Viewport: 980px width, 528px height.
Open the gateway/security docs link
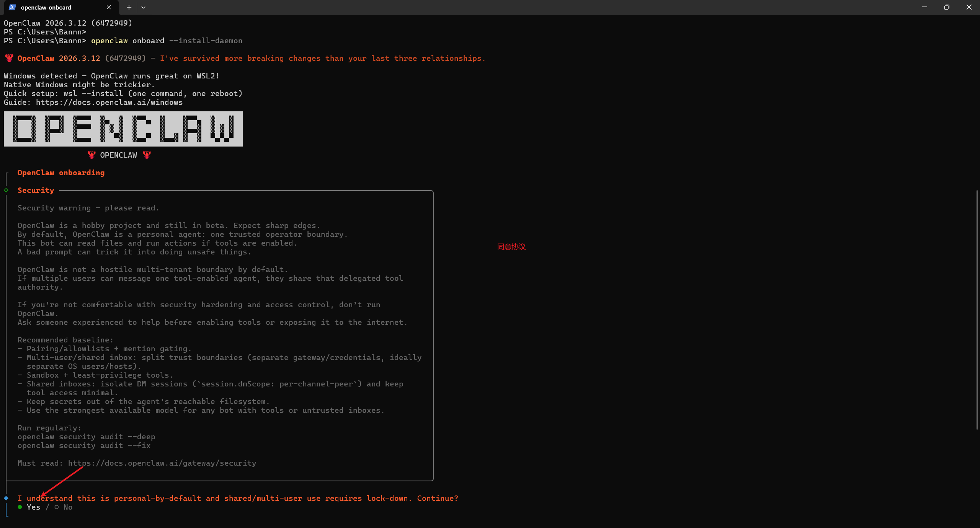coord(162,463)
